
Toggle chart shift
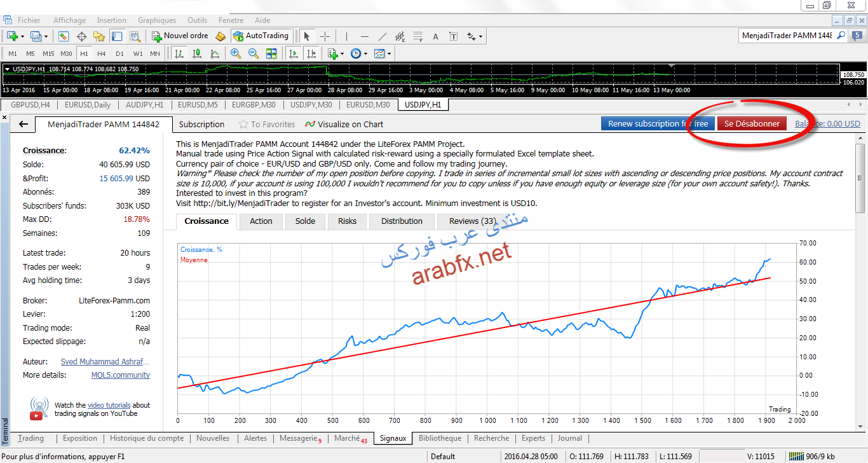311,53
